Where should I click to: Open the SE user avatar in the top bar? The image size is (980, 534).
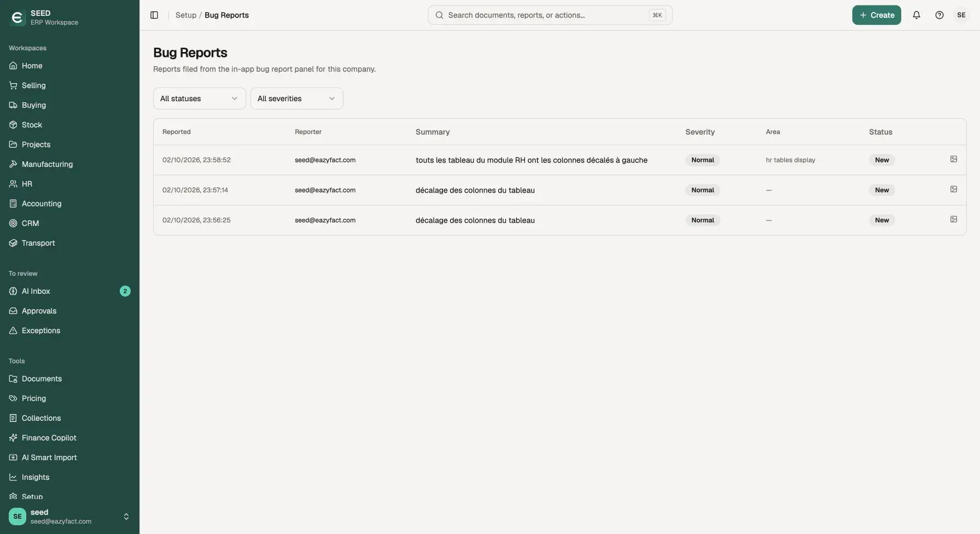tap(961, 15)
